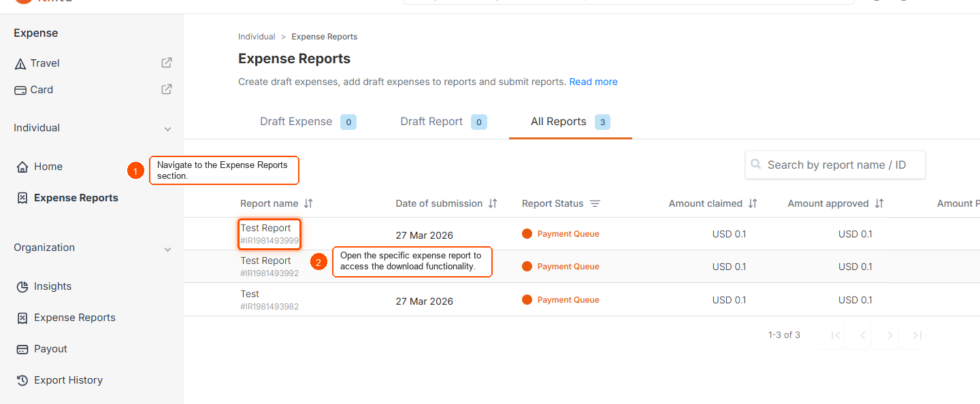
Task: Jump to the first page of results
Action: pos(836,335)
